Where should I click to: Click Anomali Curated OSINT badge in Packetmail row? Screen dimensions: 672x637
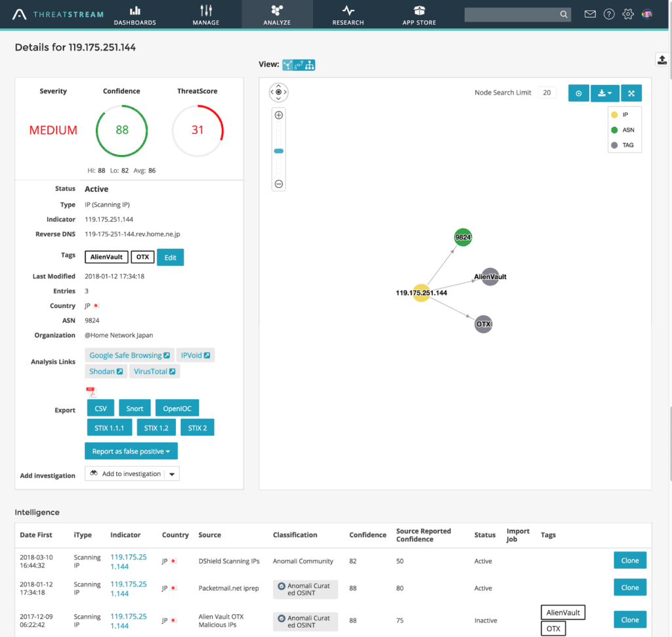coord(305,589)
